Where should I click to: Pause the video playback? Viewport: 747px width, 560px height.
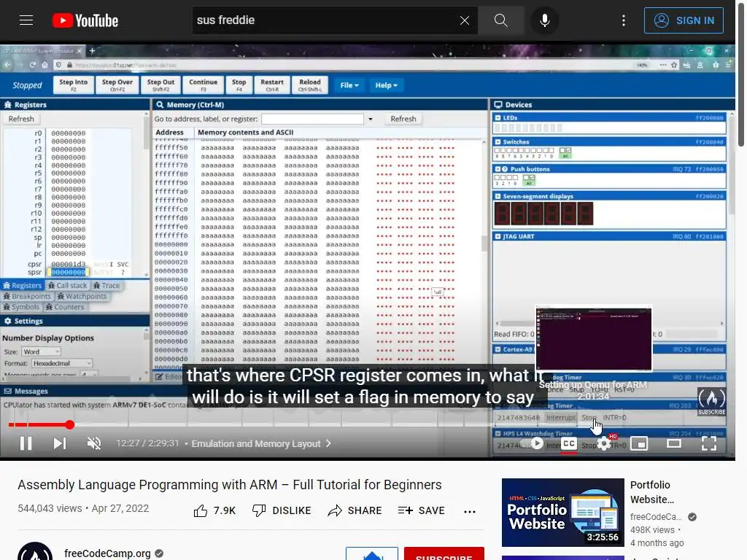click(x=26, y=443)
